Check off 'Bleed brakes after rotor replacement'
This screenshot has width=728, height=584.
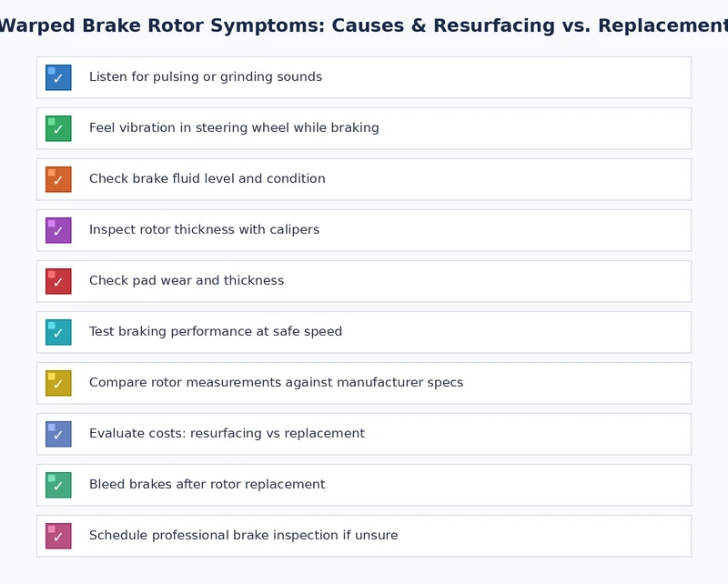pos(207,485)
